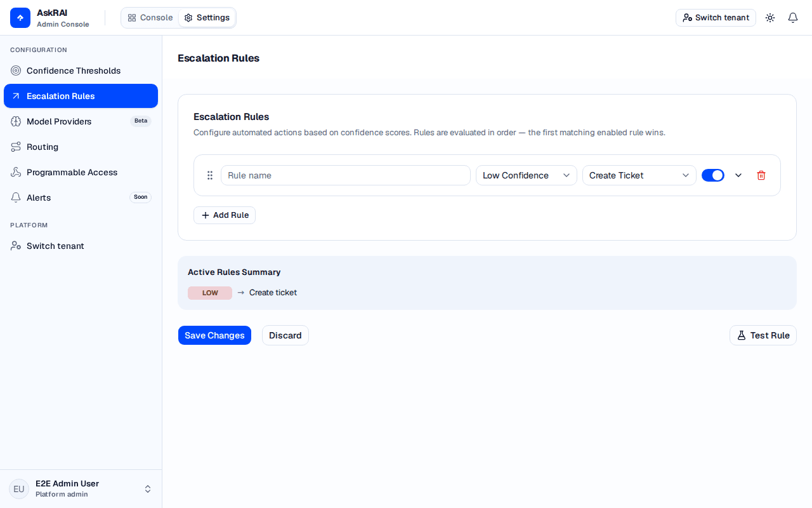
Task: Toggle the rule enabled switch
Action: coord(713,175)
